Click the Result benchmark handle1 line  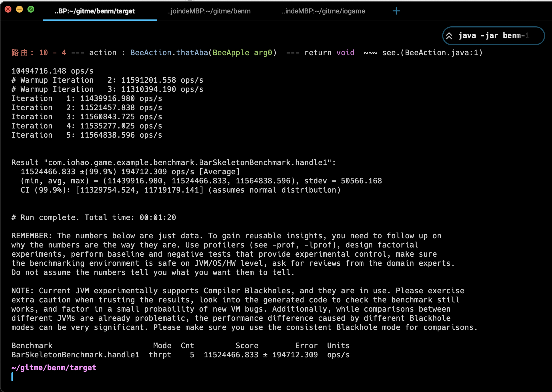point(173,163)
